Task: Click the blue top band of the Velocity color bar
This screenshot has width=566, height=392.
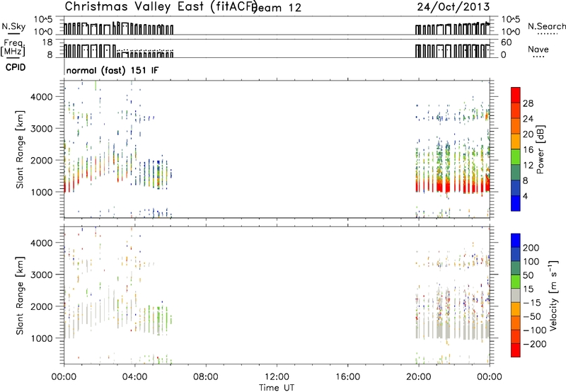Action: point(516,241)
